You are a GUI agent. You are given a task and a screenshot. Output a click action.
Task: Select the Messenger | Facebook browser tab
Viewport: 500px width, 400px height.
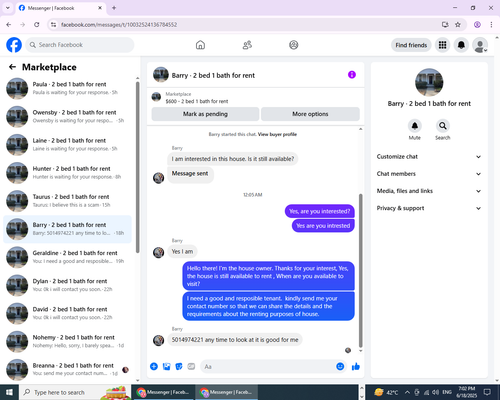click(60, 8)
